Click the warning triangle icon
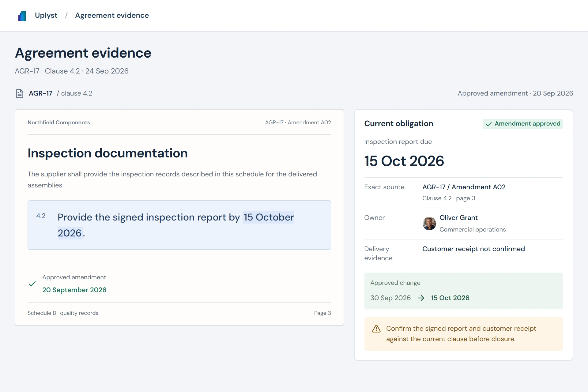The image size is (588, 392). click(x=376, y=329)
